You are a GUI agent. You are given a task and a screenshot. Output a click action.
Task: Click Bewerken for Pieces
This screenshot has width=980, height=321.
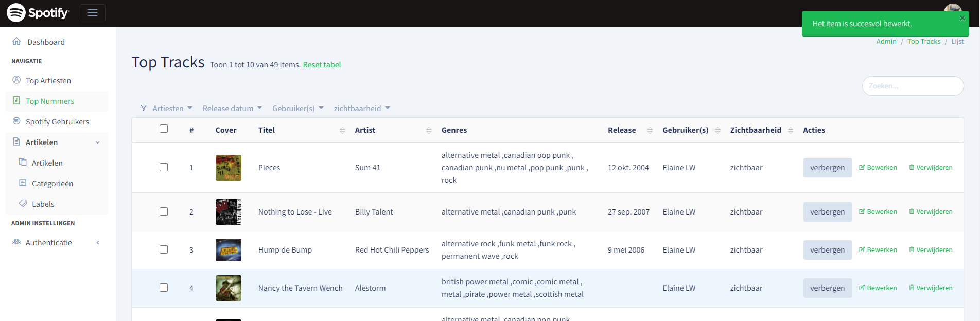tap(878, 168)
